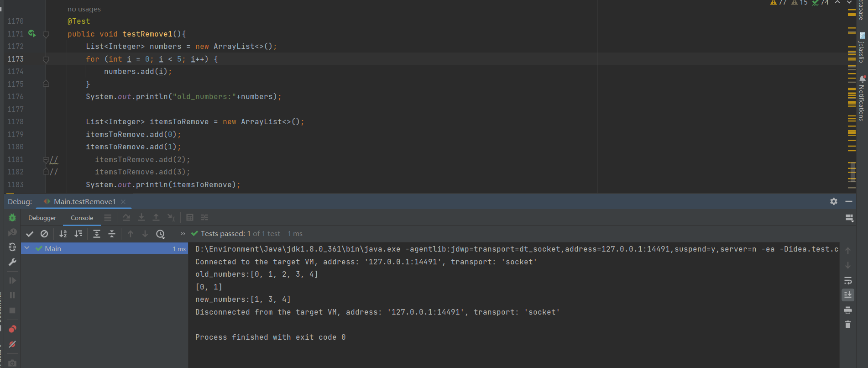Viewport: 868px width, 368px height.
Task: Clear console with trash icon
Action: [848, 325]
